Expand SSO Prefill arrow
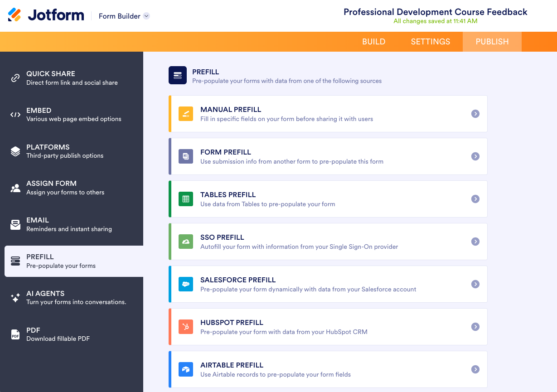557x392 pixels. [475, 242]
